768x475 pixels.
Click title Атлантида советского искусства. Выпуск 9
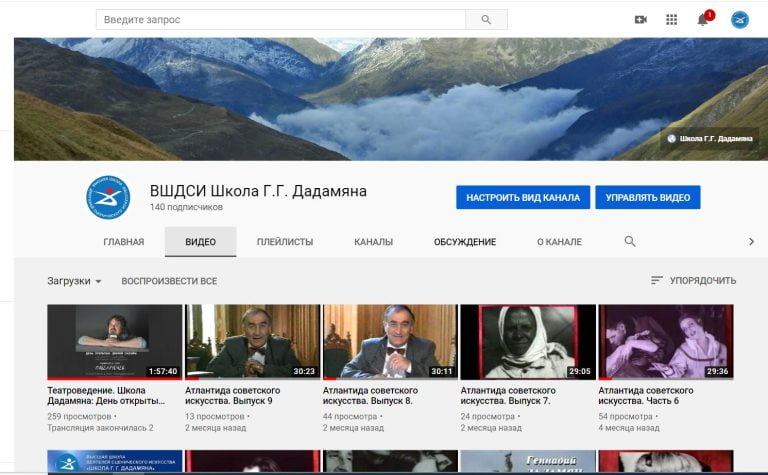coord(233,396)
